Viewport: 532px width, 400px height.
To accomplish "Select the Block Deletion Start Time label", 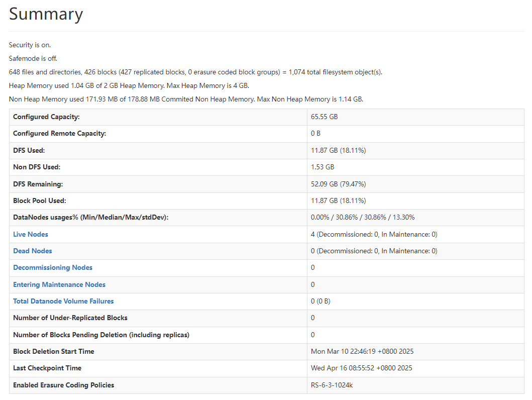I will [54, 351].
